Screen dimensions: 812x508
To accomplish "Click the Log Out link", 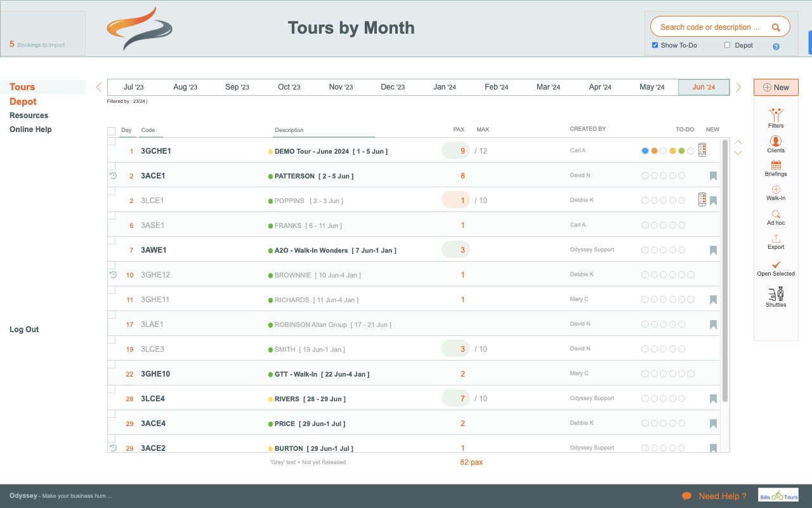I will coord(24,330).
